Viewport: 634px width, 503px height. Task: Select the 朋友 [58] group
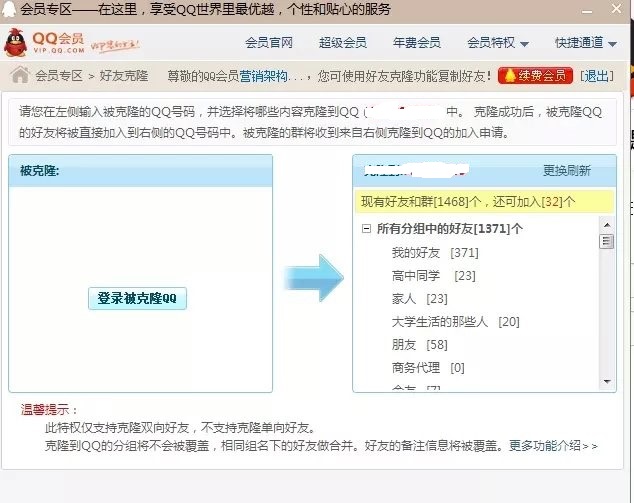(x=420, y=345)
